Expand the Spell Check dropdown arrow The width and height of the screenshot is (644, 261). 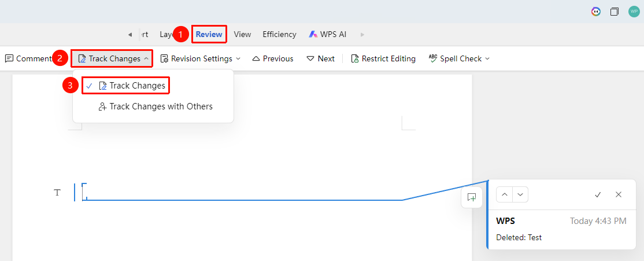487,59
